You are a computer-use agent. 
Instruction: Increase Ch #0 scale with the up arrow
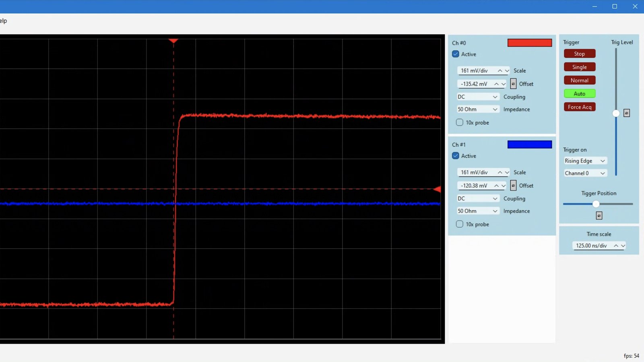tap(500, 71)
